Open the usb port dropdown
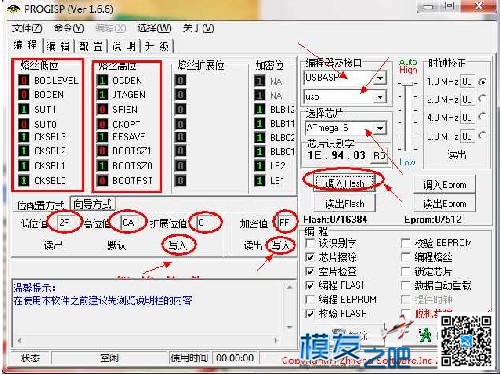This screenshot has width=500, height=375. [x=380, y=97]
